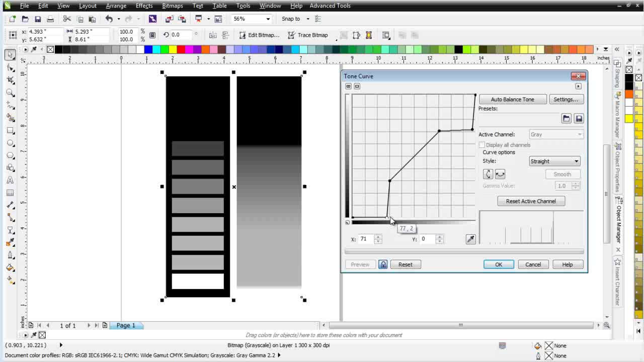The height and width of the screenshot is (362, 644).
Task: Click Reset Active Channel
Action: 531,201
